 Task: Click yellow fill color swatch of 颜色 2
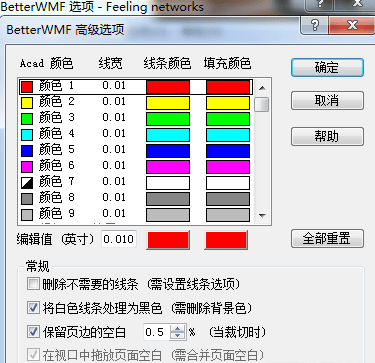point(228,103)
